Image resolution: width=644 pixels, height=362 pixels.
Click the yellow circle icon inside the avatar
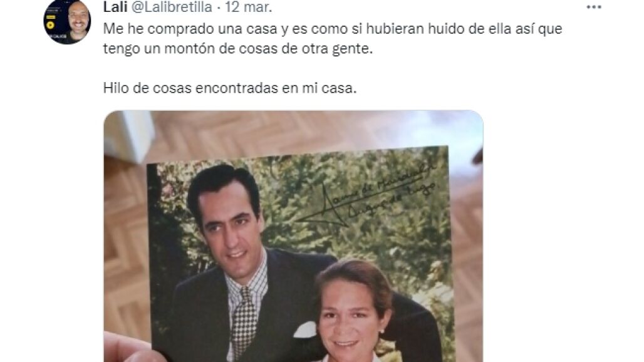tap(51, 25)
